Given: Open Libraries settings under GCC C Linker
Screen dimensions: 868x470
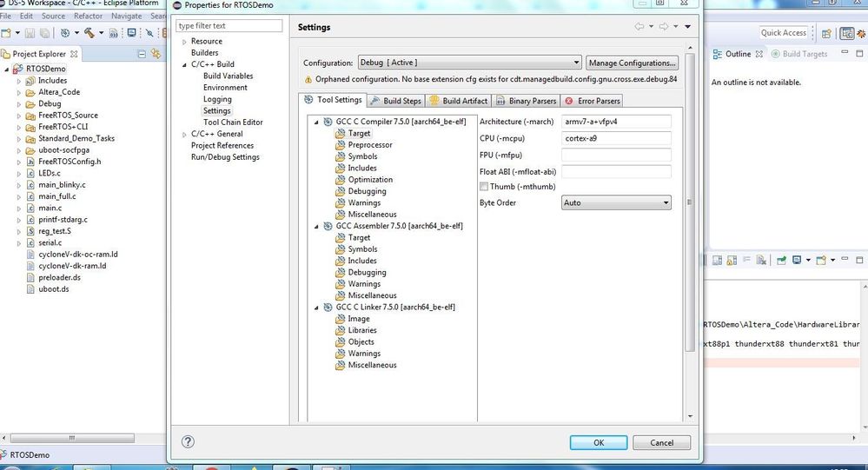Looking at the screenshot, I should pyautogui.click(x=356, y=331).
